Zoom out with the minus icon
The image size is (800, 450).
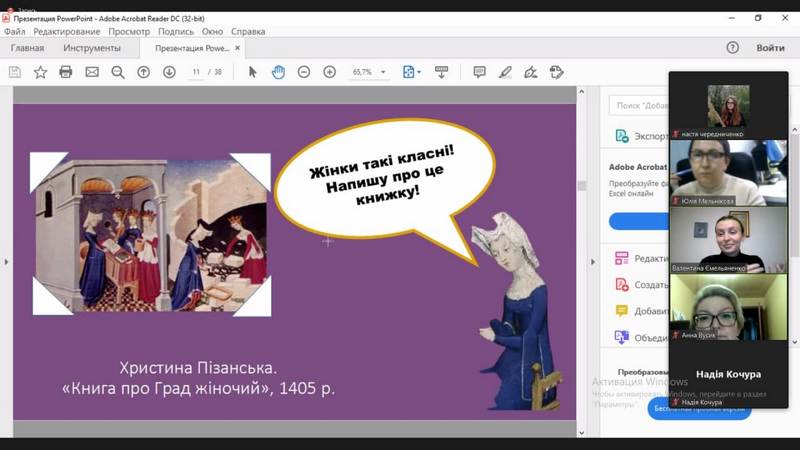pos(304,72)
